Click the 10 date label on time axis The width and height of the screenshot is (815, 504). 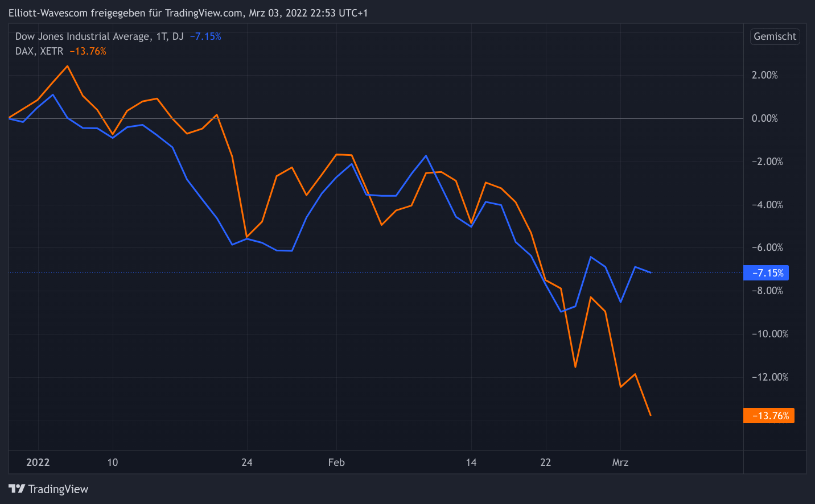pos(113,462)
